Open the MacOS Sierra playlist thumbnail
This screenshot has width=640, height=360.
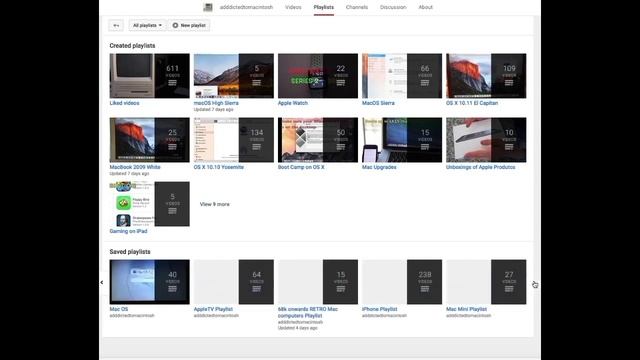[402, 76]
